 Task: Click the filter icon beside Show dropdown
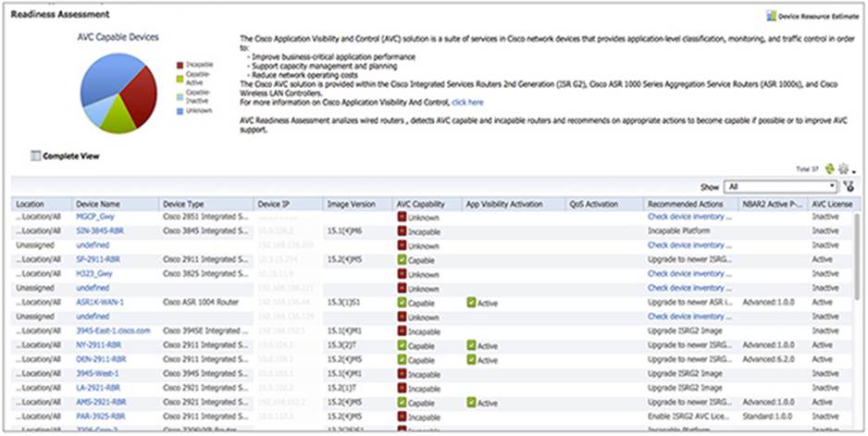(849, 186)
